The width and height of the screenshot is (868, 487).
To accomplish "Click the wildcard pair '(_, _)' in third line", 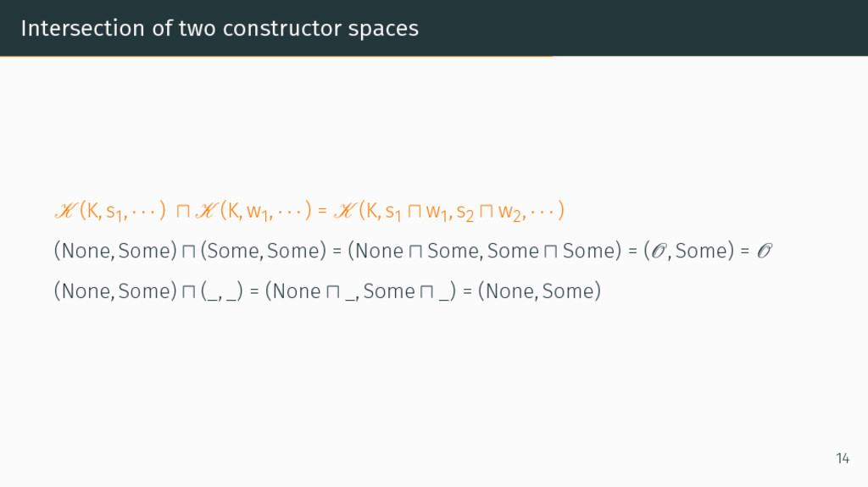I will click(223, 291).
